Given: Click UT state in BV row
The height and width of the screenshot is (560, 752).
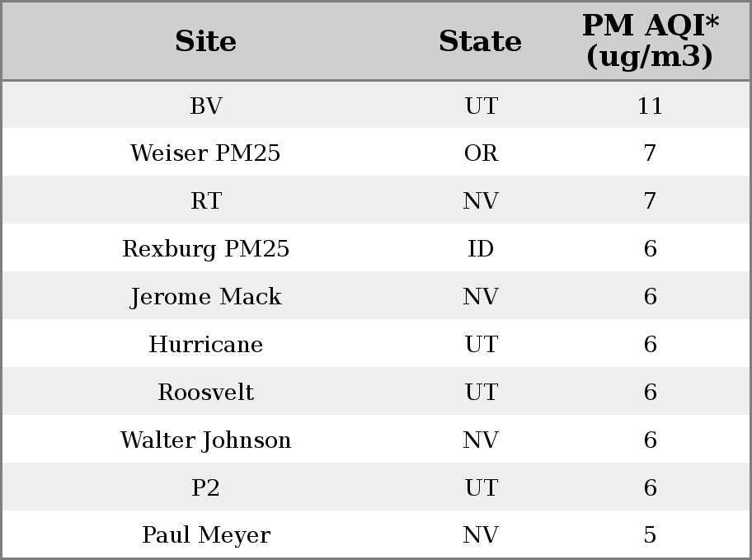Looking at the screenshot, I should (481, 106).
